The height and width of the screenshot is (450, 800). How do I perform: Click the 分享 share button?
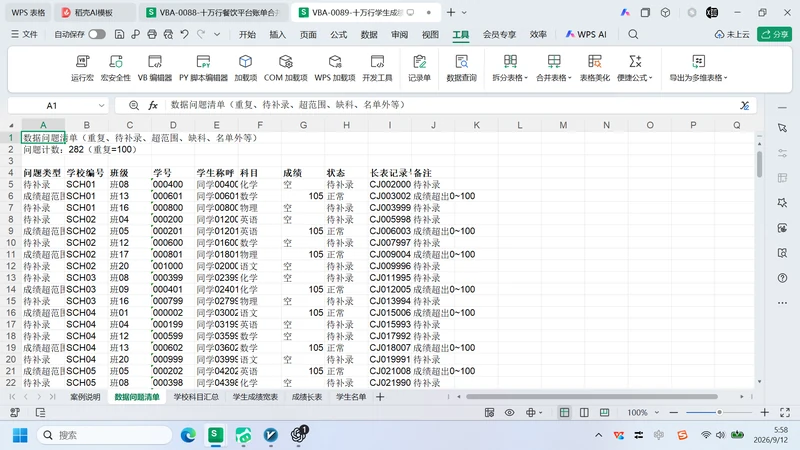[774, 34]
